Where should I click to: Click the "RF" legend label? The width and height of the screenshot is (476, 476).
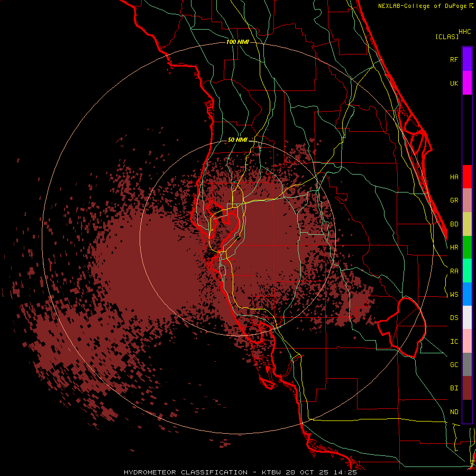454,59
